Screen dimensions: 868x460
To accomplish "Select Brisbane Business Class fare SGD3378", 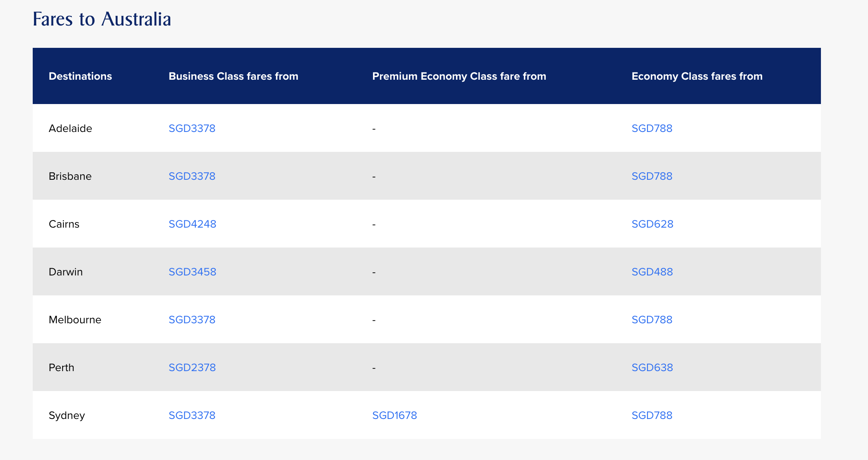I will (192, 176).
